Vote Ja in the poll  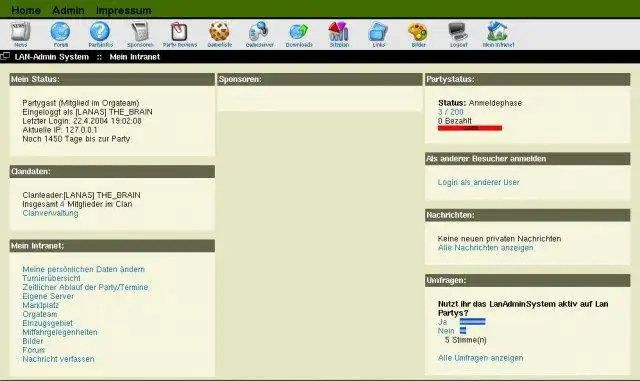click(x=442, y=322)
